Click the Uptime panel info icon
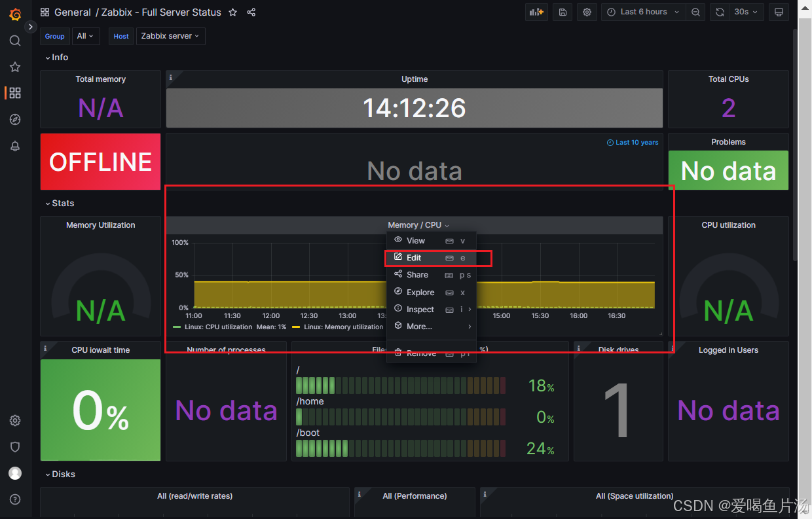Image resolution: width=812 pixels, height=519 pixels. [171, 77]
